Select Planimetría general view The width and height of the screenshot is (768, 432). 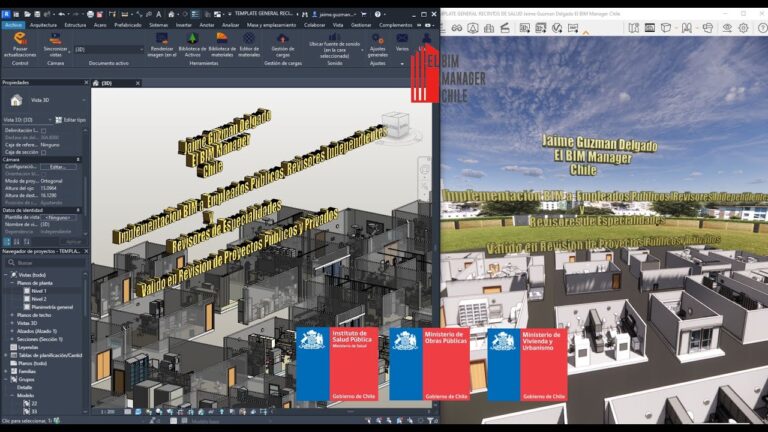pyautogui.click(x=52, y=307)
